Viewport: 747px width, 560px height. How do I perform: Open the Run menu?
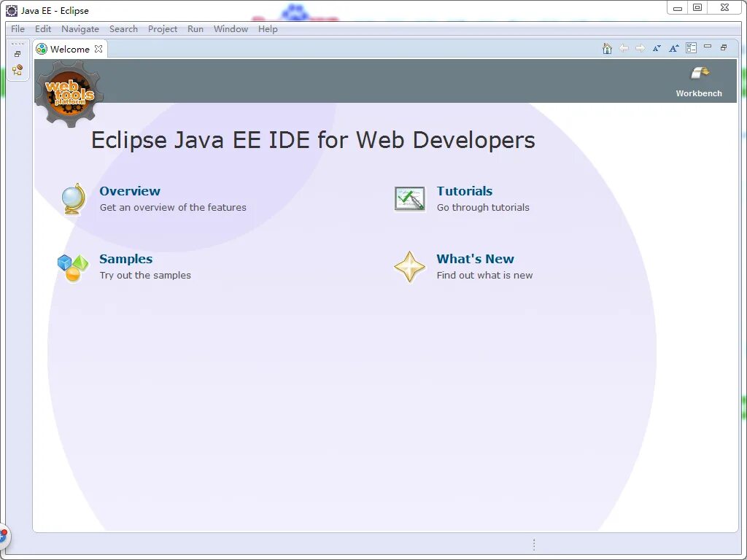pyautogui.click(x=196, y=29)
